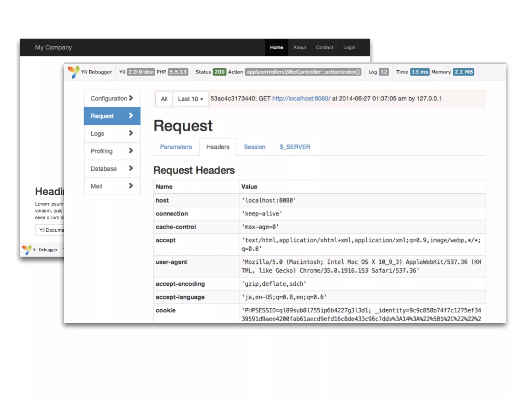Click the Log 12 count badge
This screenshot has width=532, height=399.
[384, 72]
